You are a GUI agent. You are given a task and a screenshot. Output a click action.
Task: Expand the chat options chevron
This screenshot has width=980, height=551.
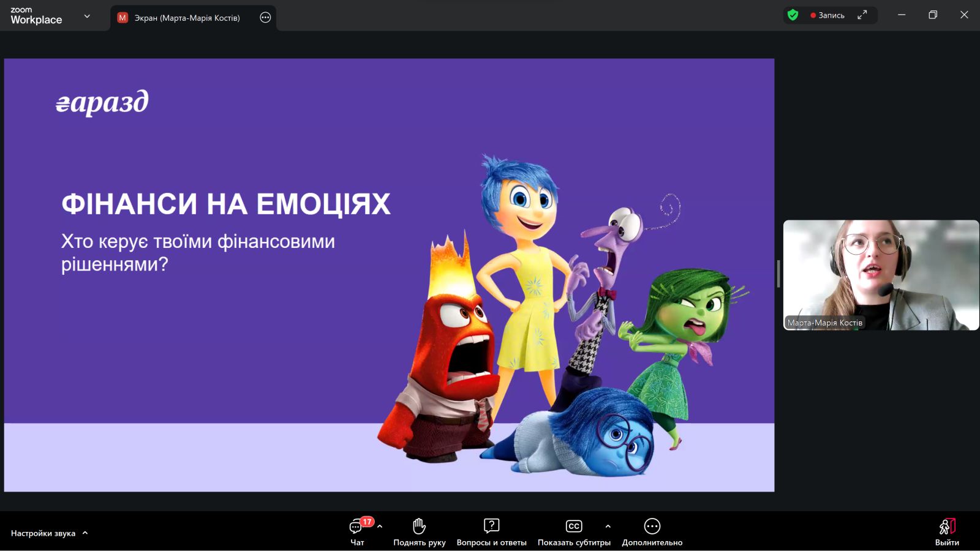point(380,527)
